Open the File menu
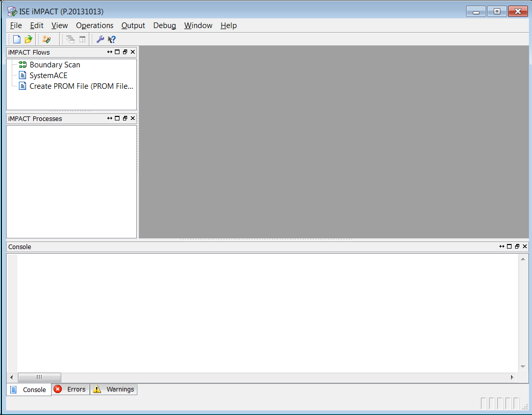Viewport: 532px width, 415px height. pyautogui.click(x=16, y=26)
